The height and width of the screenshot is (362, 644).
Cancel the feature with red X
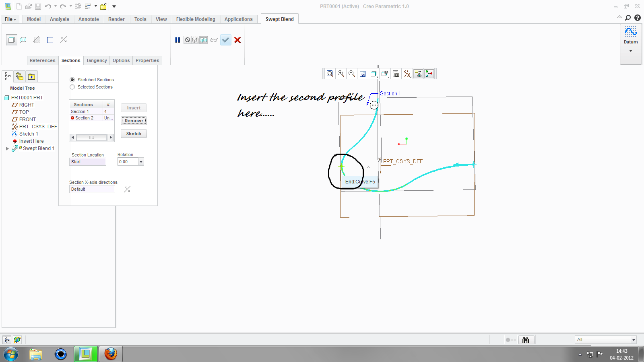pyautogui.click(x=237, y=40)
